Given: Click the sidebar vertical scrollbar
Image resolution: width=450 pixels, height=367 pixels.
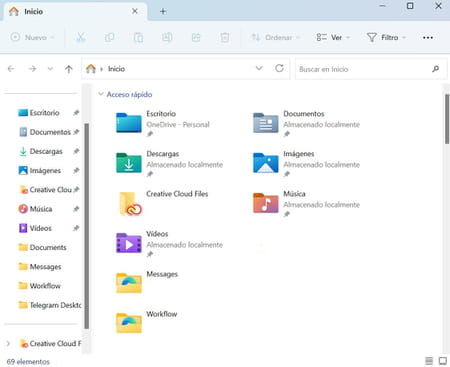Looking at the screenshot, I should tap(86, 226).
